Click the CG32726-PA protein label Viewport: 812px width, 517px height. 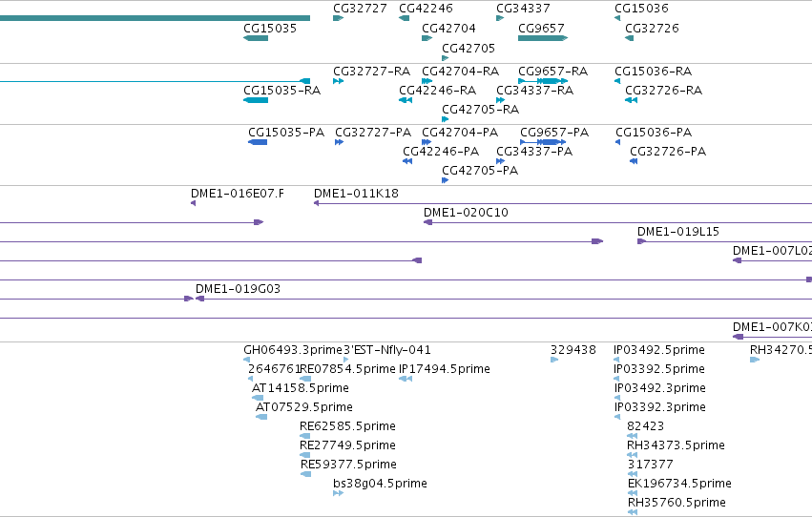tap(668, 151)
